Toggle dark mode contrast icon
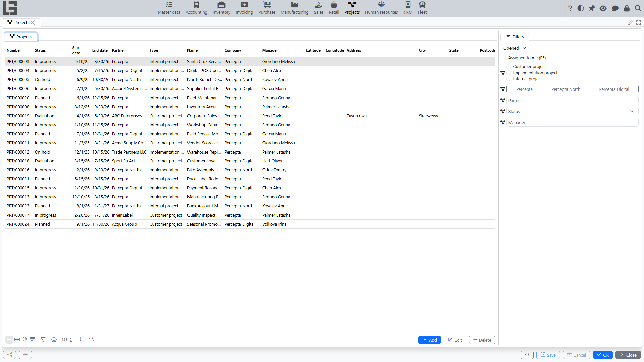The height and width of the screenshot is (362, 644). [x=581, y=8]
